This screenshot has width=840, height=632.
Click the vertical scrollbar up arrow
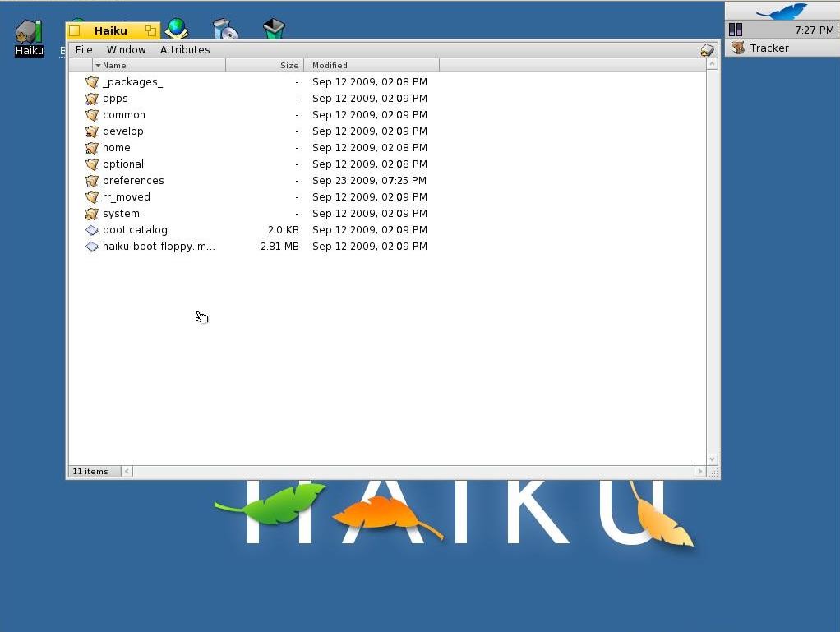pos(712,64)
